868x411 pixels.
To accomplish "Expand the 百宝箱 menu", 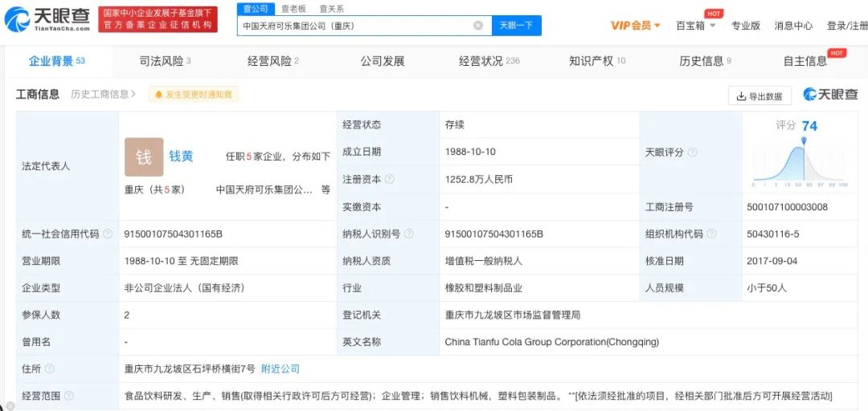I will 695,26.
